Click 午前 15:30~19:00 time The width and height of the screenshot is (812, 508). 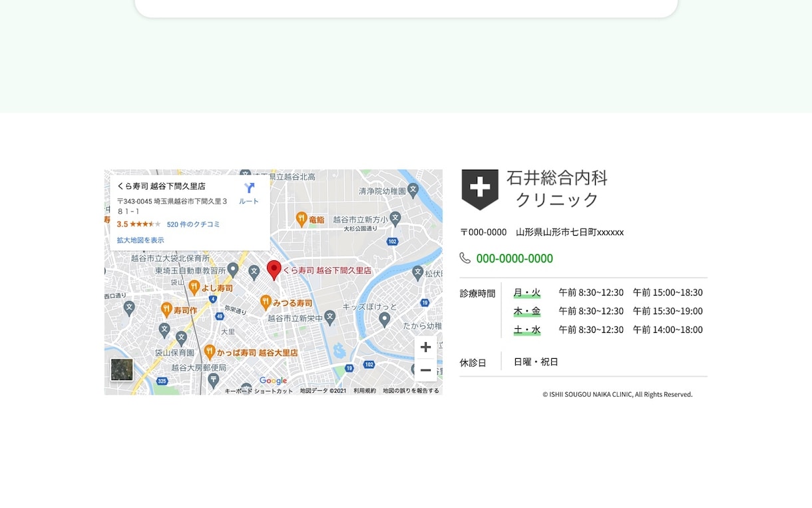point(668,311)
